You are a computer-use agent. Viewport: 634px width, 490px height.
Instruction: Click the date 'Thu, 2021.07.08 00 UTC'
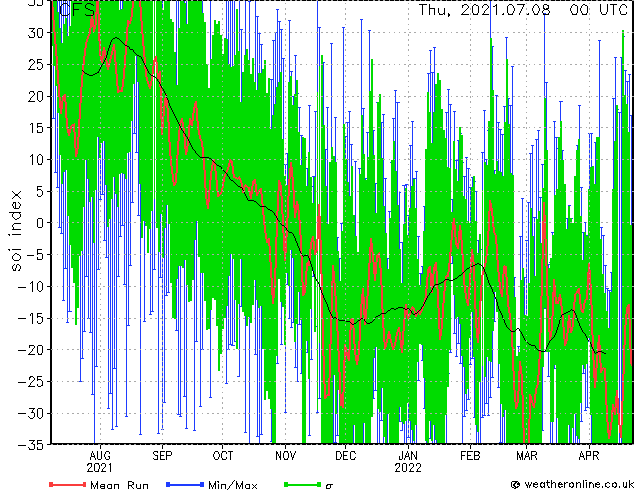coord(523,10)
